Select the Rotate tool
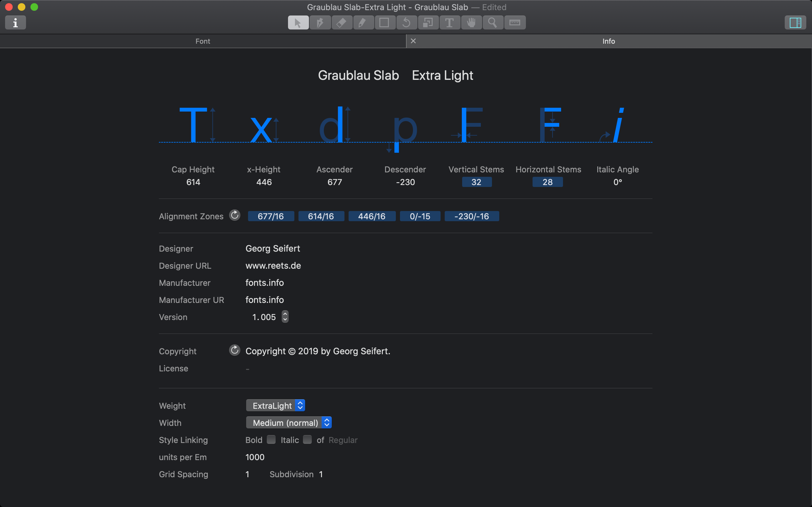Screen dimensions: 812x507 click(x=406, y=22)
